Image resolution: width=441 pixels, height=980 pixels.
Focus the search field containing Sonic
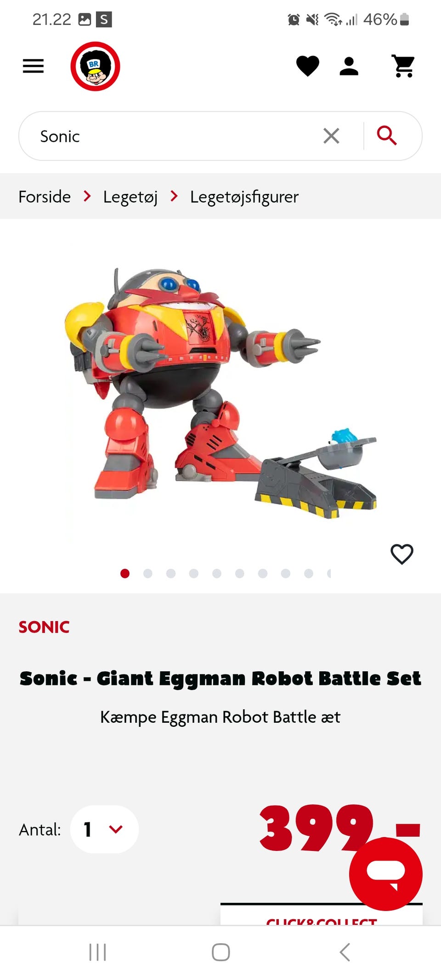click(175, 136)
